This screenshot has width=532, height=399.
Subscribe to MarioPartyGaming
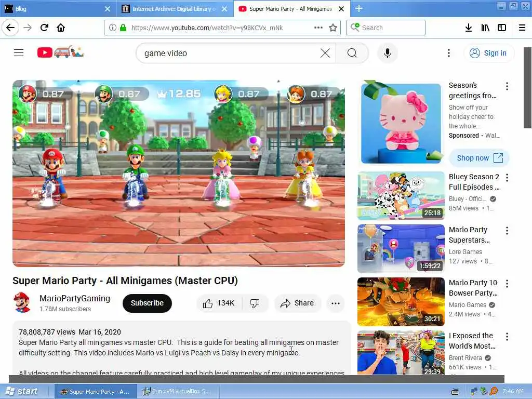point(147,303)
